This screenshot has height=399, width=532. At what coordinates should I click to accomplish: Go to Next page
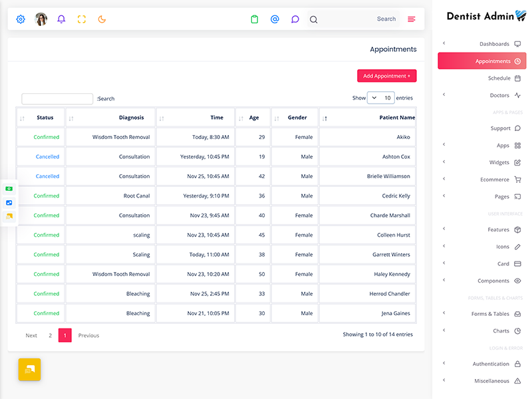(31, 335)
